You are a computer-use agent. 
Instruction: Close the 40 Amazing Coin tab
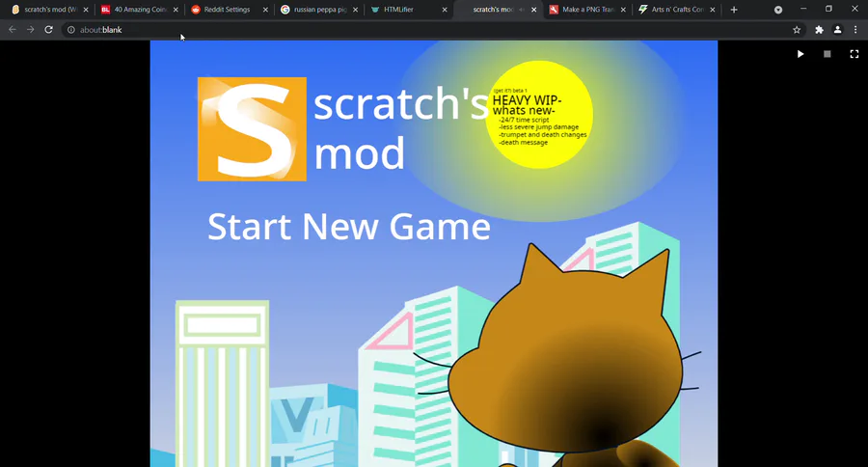[176, 10]
